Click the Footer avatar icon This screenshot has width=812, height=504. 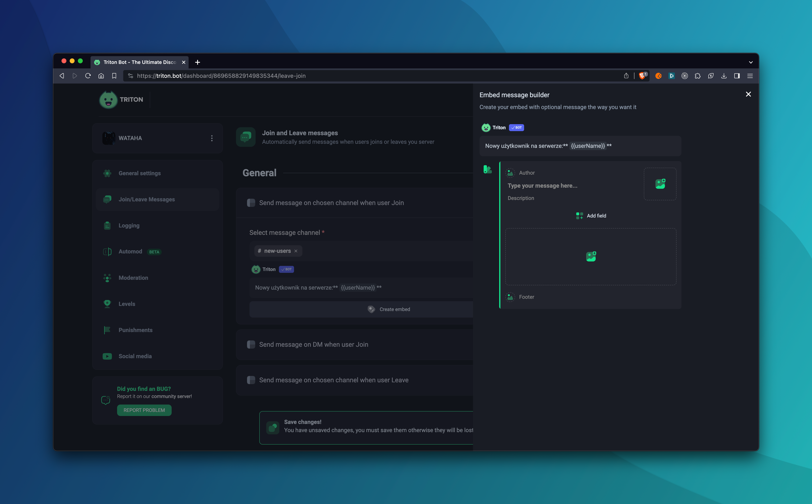click(x=510, y=297)
